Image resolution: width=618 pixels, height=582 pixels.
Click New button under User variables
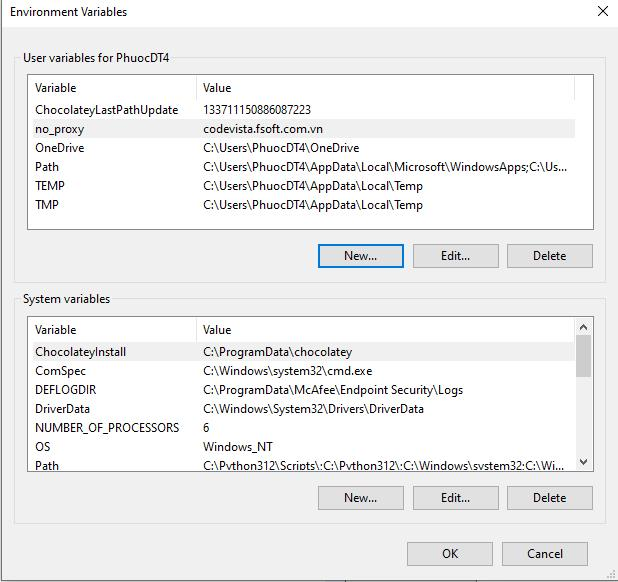pyautogui.click(x=360, y=255)
